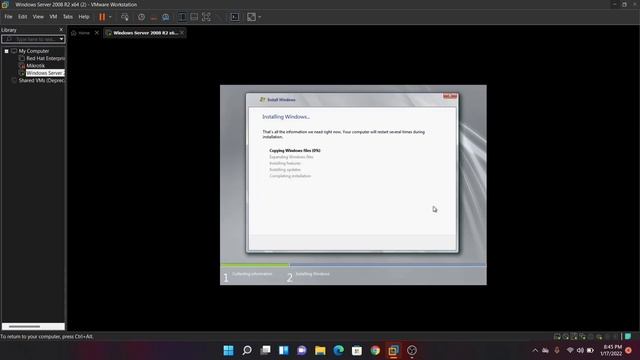Open the Tabs menu
This screenshot has height=360, width=640.
coord(68,17)
